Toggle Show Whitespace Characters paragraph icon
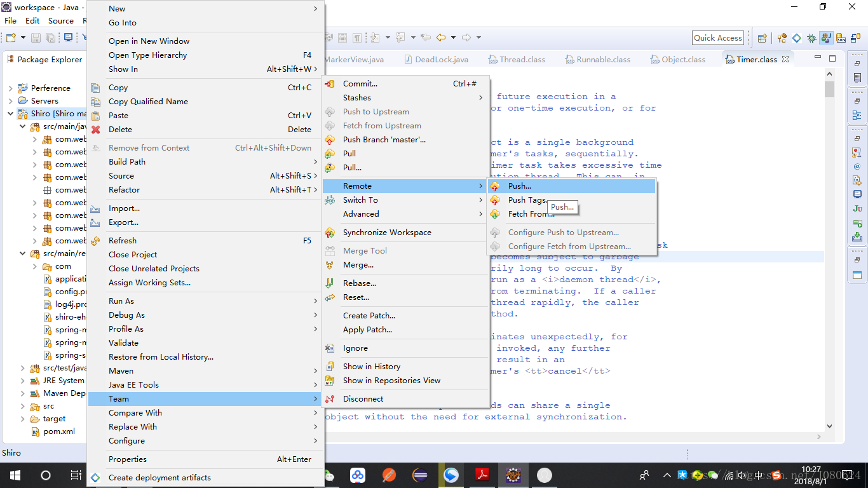Screen dimensions: 868x488 [357, 38]
